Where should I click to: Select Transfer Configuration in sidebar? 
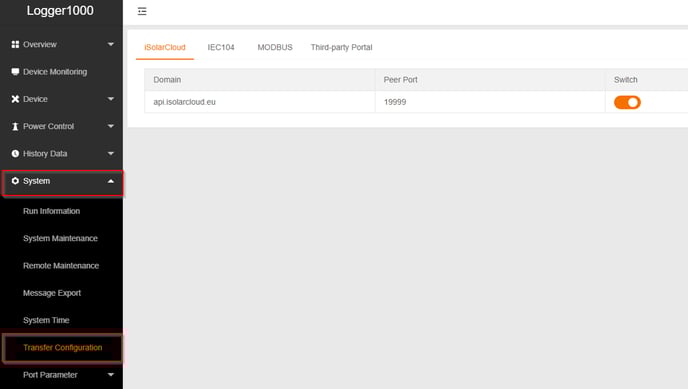click(x=62, y=347)
